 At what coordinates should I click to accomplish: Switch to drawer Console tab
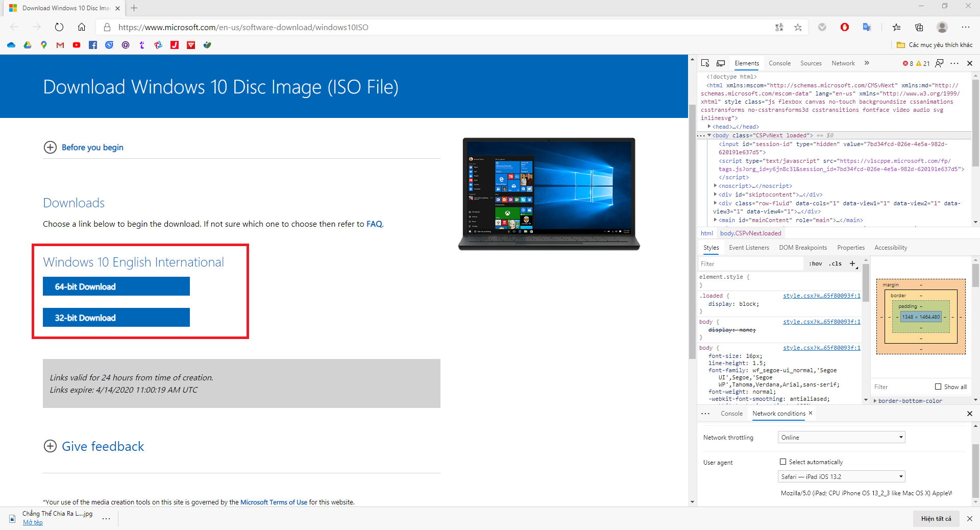pyautogui.click(x=731, y=414)
